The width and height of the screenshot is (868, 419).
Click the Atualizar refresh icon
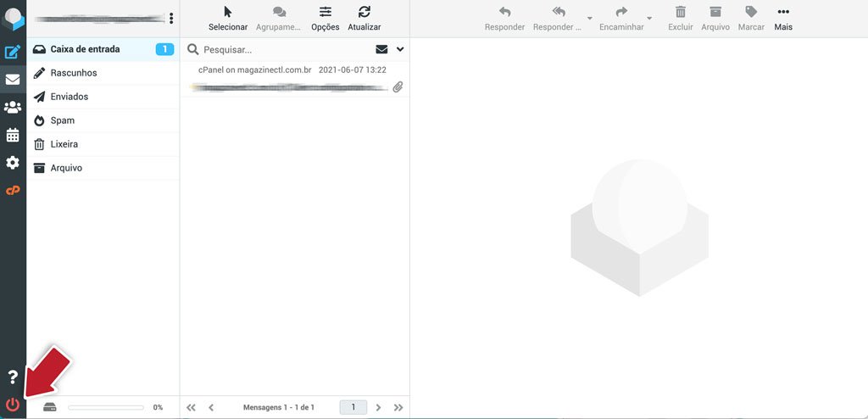click(364, 19)
